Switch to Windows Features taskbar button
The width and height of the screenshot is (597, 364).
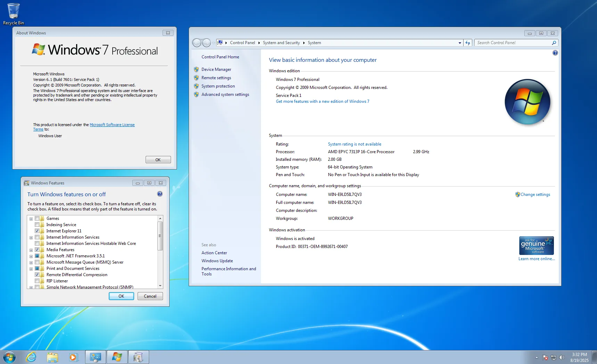point(139,357)
